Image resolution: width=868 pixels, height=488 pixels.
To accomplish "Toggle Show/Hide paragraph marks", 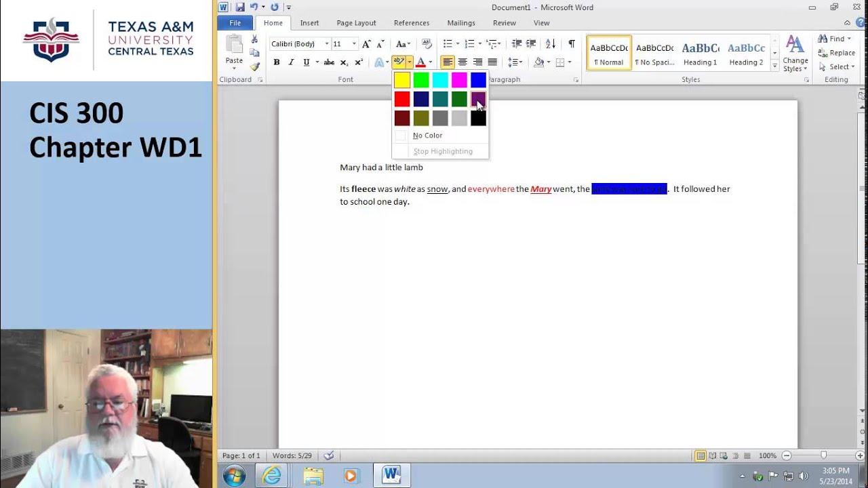I will [572, 44].
